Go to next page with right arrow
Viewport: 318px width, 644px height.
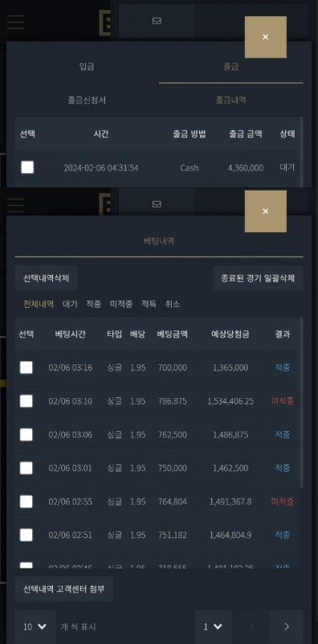click(x=287, y=626)
